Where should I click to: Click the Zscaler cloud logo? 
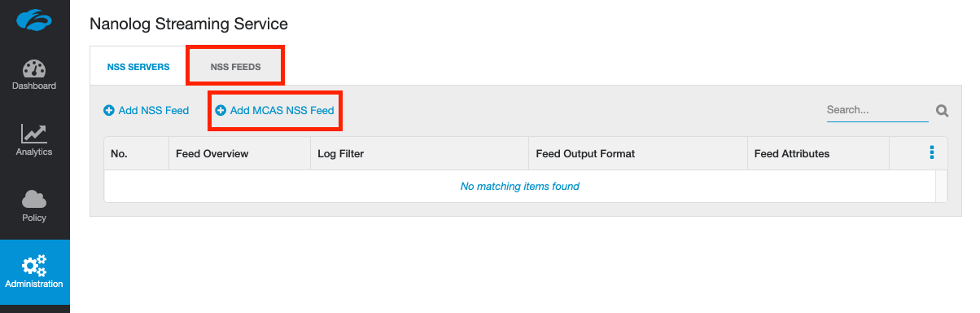[x=34, y=18]
